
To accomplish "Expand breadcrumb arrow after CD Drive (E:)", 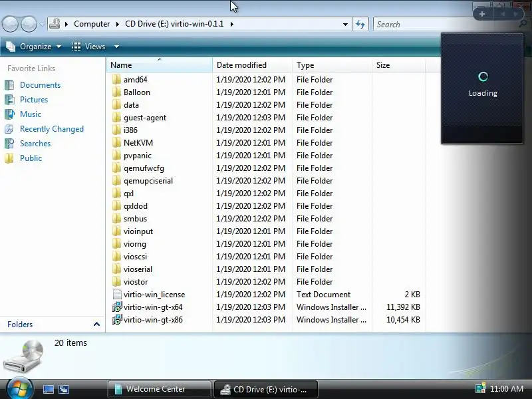I will [231, 24].
